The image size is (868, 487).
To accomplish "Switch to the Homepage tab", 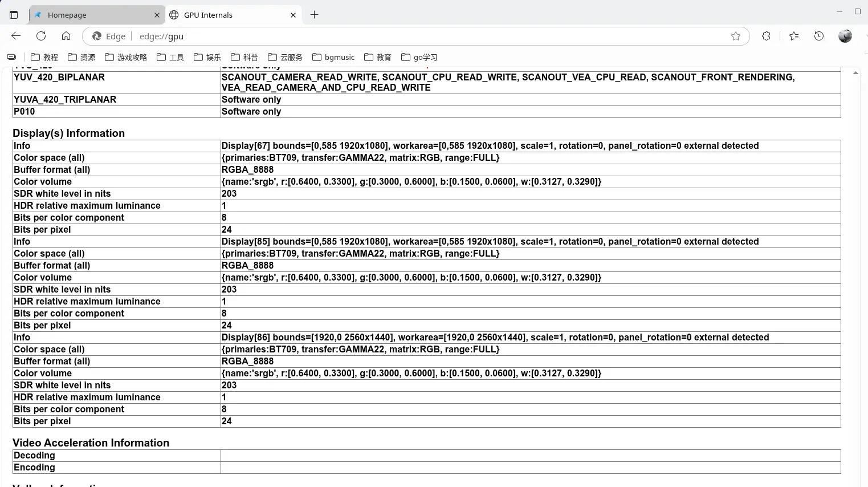I will [91, 15].
